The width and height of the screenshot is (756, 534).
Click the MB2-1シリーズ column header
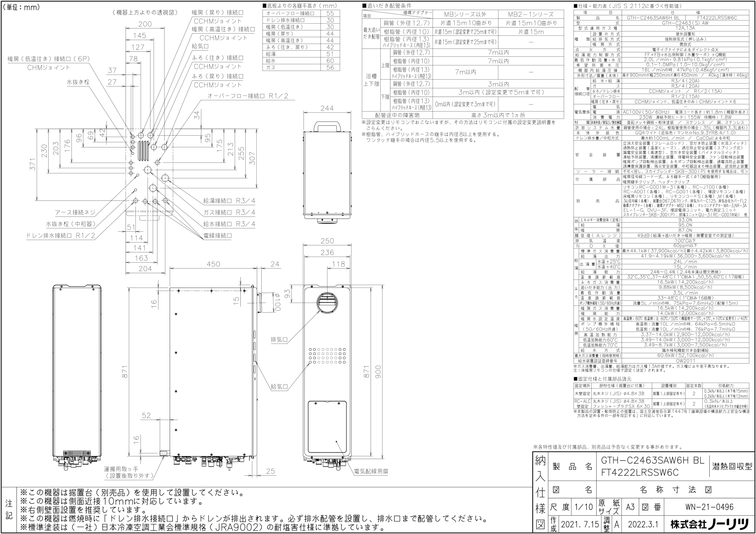(531, 14)
